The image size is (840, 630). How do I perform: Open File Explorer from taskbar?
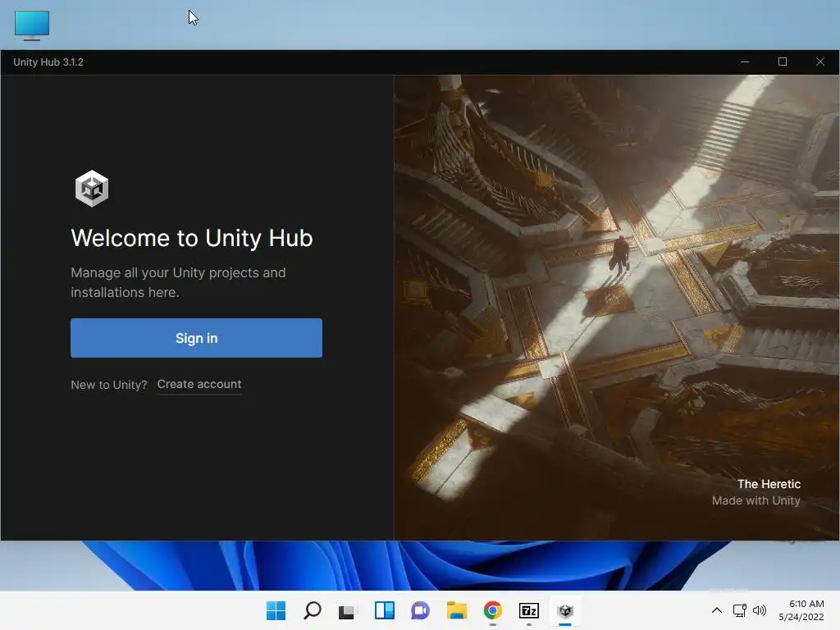pyautogui.click(x=457, y=610)
